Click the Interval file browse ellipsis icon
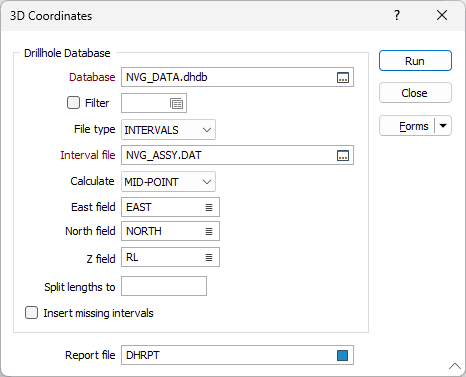The image size is (466, 377). tap(343, 155)
